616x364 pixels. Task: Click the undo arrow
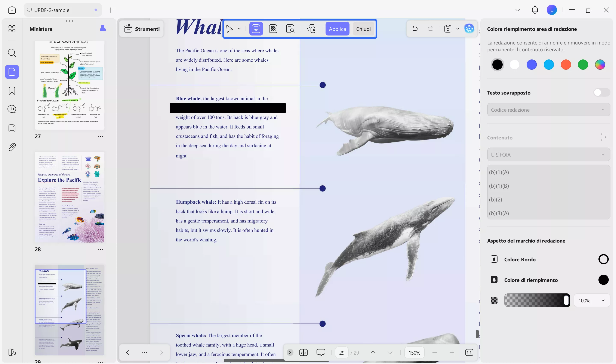point(415,29)
